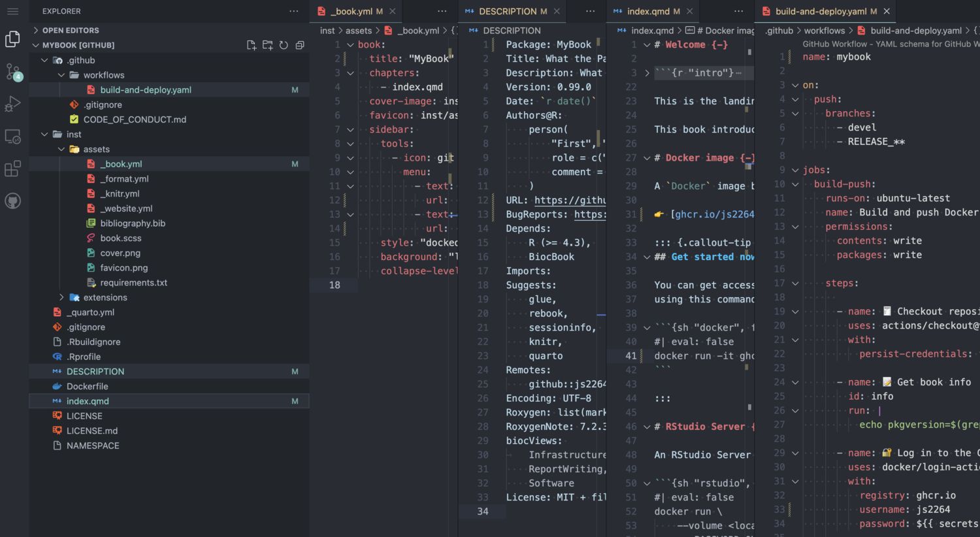Open the Extensions view

point(13,169)
